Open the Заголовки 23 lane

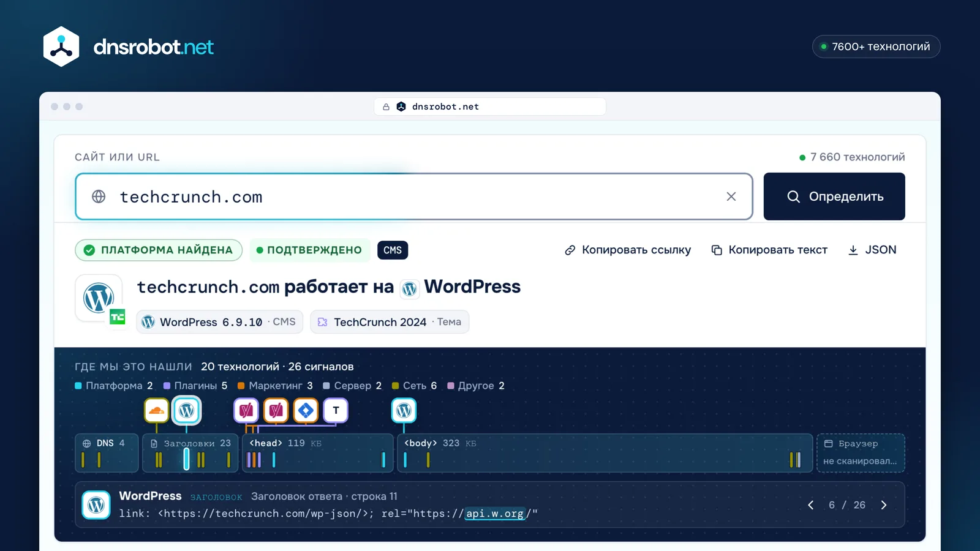click(190, 453)
